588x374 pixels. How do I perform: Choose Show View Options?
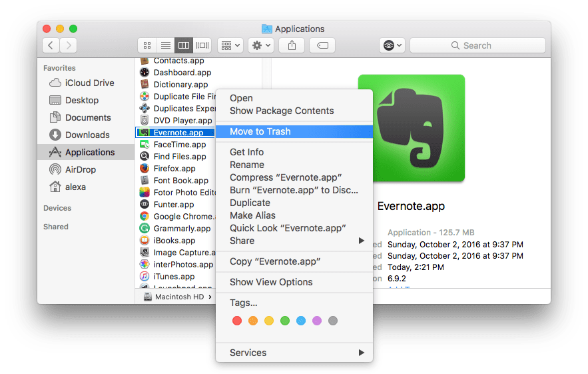(294, 282)
